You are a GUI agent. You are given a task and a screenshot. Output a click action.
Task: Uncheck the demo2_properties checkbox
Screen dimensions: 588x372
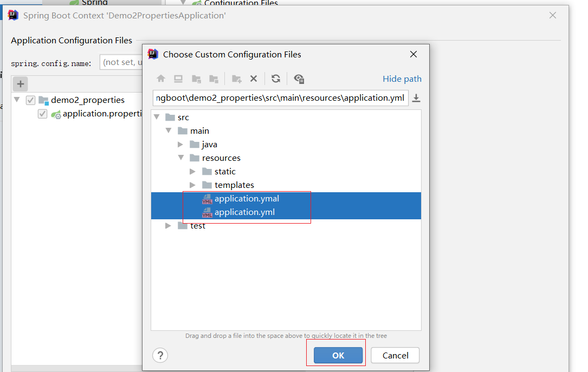pos(31,100)
